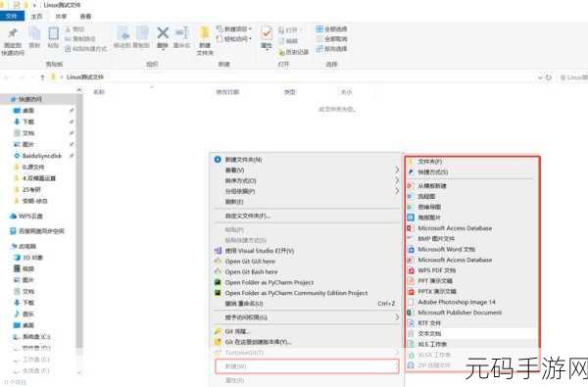Choose Adobe Photoshop Image 14 in submenu
The height and width of the screenshot is (387, 588).
click(457, 302)
